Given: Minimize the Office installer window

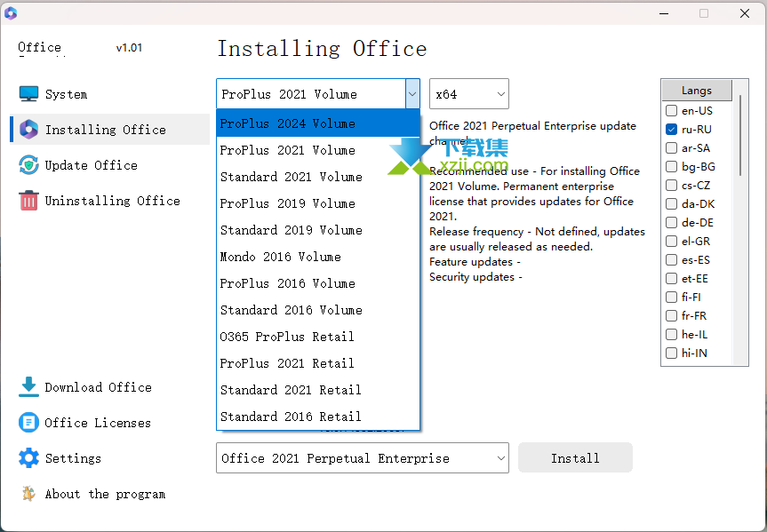Looking at the screenshot, I should point(664,13).
